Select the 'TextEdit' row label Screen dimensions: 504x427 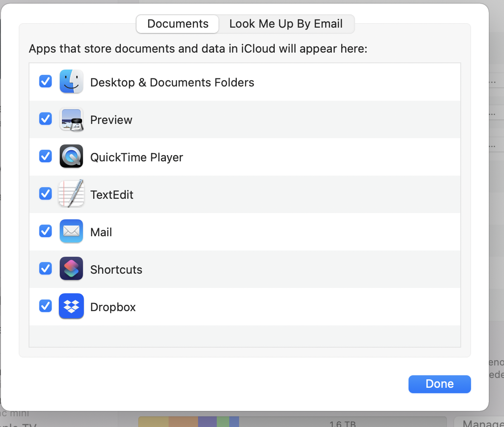(112, 195)
